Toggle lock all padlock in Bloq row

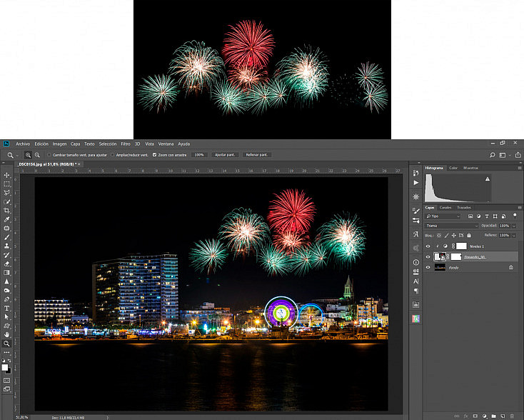point(469,236)
